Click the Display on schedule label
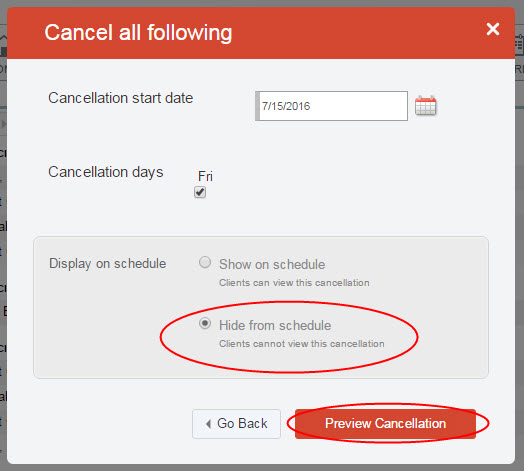Screen dimensions: 524x471 (x=107, y=263)
